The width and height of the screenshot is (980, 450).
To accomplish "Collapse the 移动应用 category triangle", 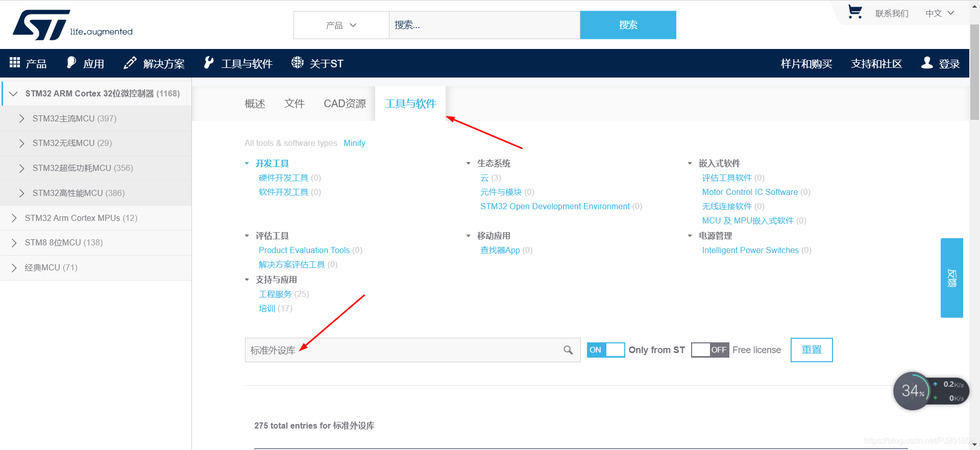I will click(469, 236).
